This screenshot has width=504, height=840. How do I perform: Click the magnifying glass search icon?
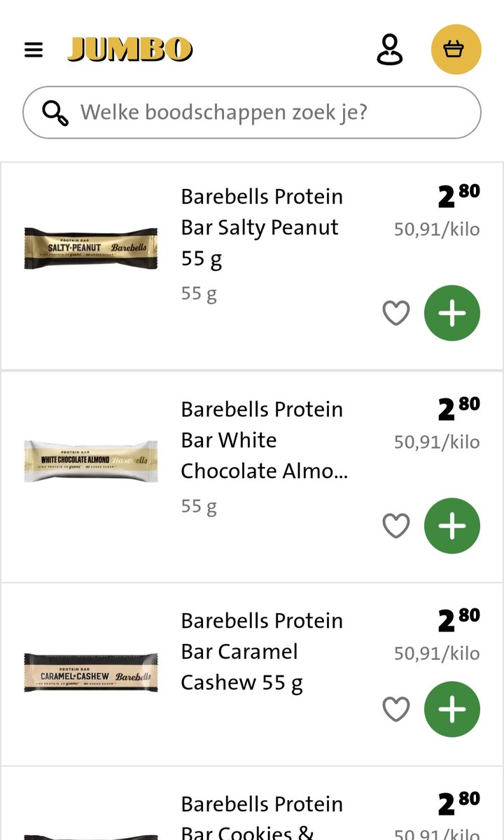click(55, 113)
